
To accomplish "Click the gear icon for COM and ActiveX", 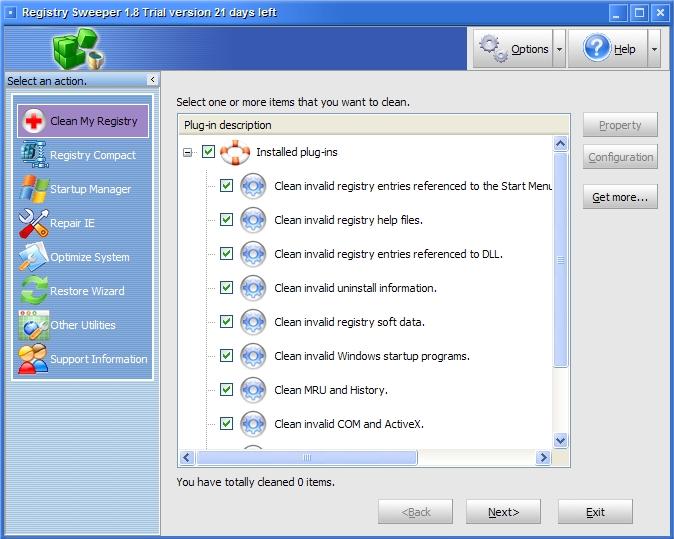I will tap(253, 423).
